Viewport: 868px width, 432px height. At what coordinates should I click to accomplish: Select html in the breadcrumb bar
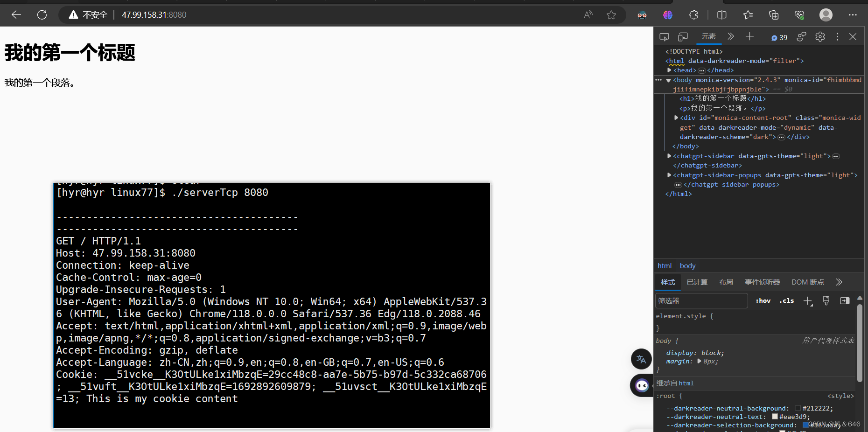click(x=665, y=265)
